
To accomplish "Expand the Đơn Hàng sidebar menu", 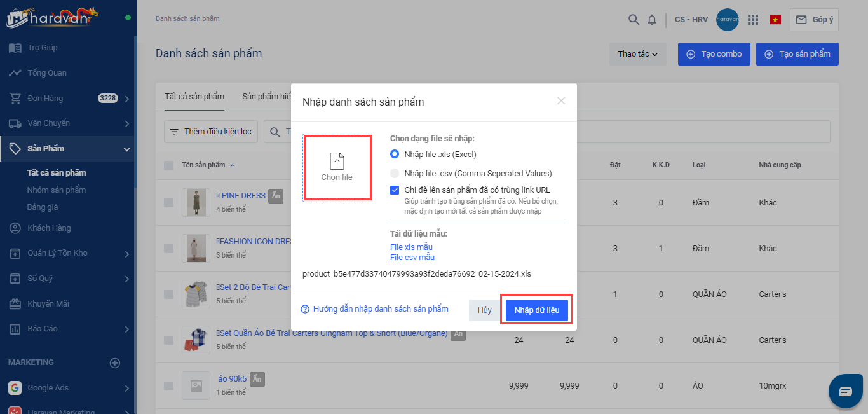I will 126,99.
